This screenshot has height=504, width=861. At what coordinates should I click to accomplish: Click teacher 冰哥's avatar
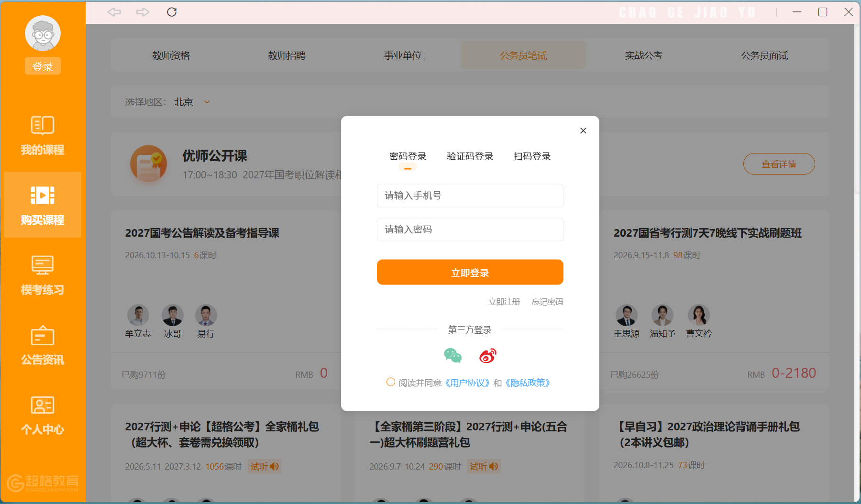click(x=173, y=315)
